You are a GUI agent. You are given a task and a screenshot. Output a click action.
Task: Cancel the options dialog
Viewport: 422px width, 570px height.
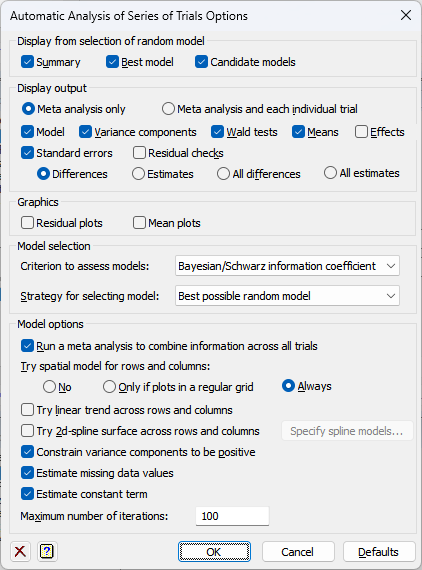coord(298,551)
